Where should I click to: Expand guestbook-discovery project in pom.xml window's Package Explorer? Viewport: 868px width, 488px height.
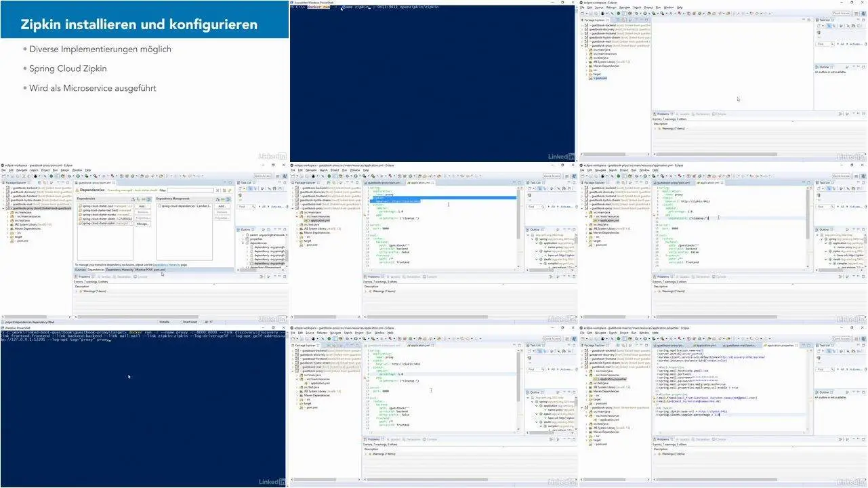(x=3, y=192)
